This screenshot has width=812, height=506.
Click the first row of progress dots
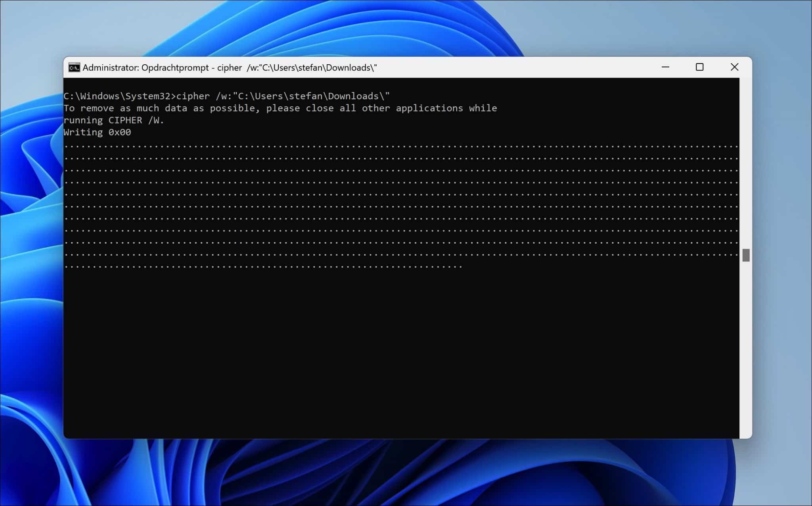pos(396,146)
